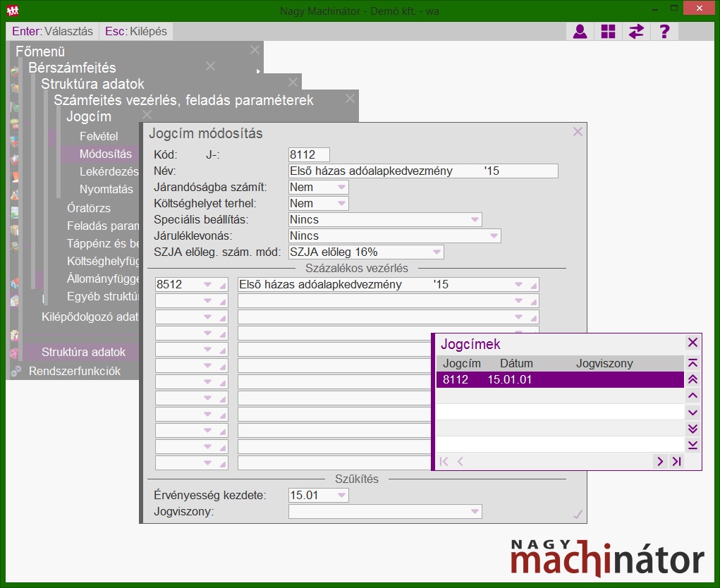The height and width of the screenshot is (588, 720).
Task: Open Kilépődolgozó adatok menu entry
Action: point(90,317)
